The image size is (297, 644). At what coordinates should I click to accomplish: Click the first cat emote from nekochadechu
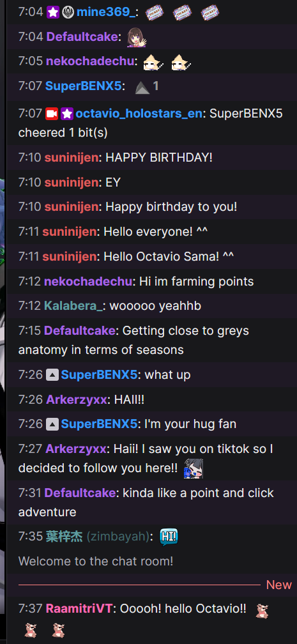click(x=153, y=61)
